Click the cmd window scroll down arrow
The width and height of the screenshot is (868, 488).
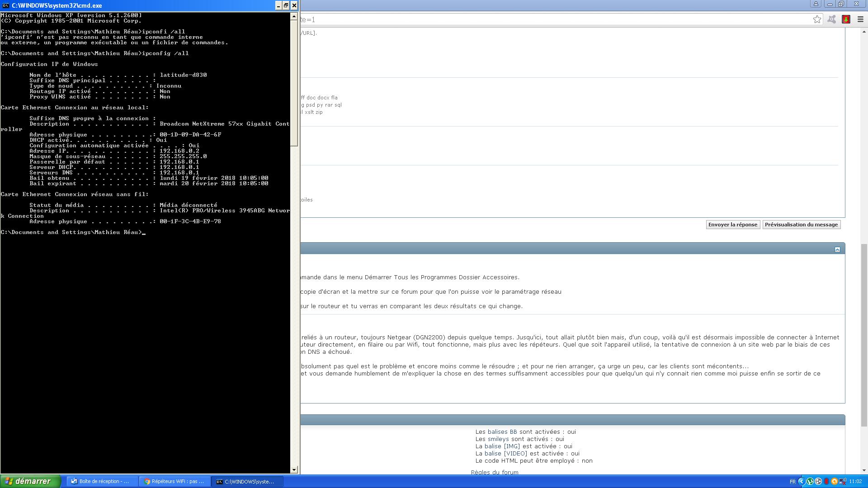(294, 469)
